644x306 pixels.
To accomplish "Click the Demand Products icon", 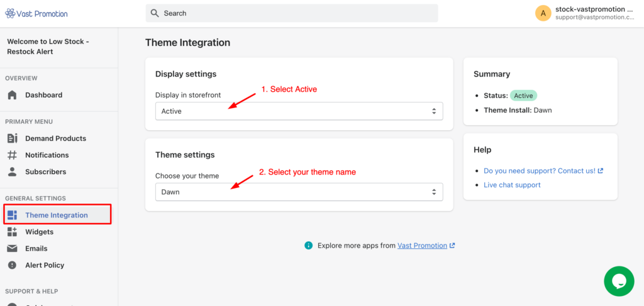I will pyautogui.click(x=13, y=138).
